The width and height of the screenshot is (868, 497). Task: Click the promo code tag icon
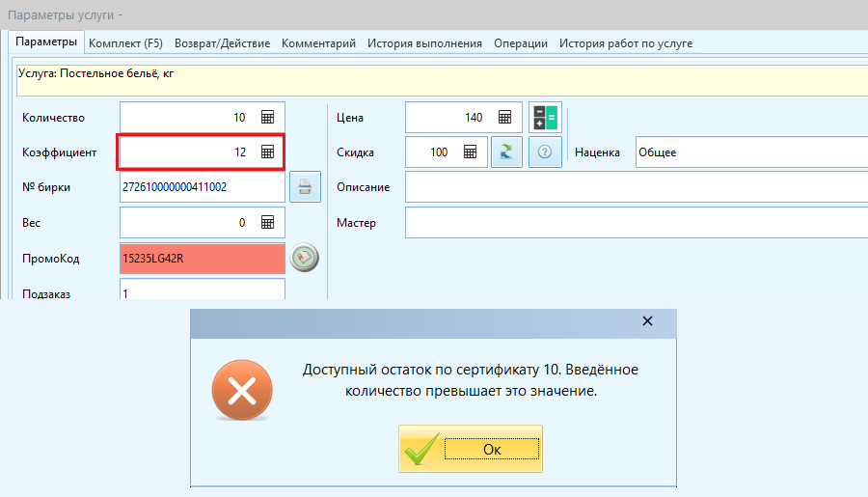(x=305, y=258)
